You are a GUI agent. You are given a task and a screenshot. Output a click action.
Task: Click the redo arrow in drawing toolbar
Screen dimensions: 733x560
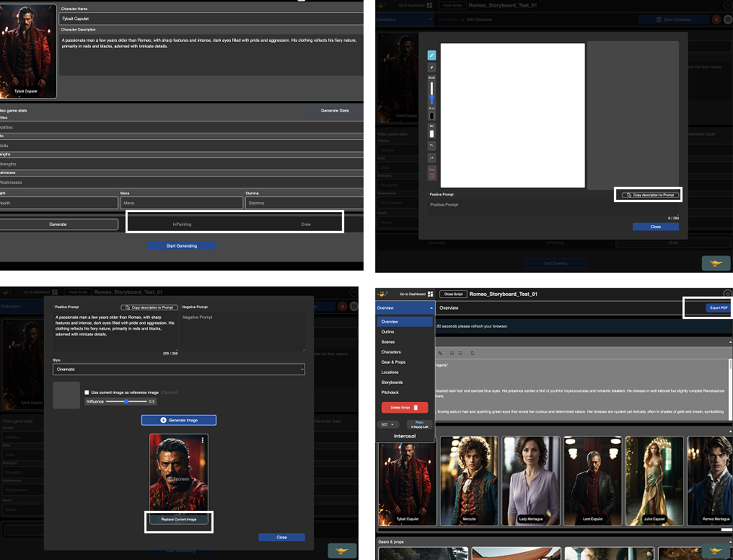[432, 158]
